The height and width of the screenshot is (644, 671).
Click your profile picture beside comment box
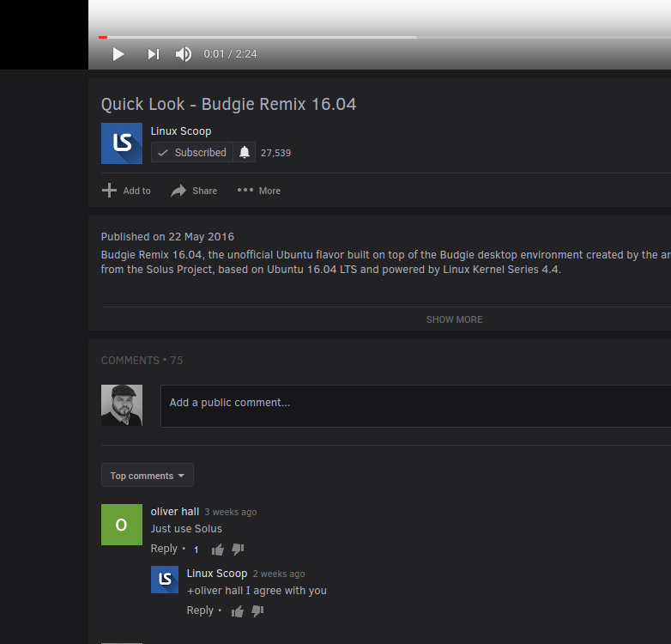pos(122,405)
